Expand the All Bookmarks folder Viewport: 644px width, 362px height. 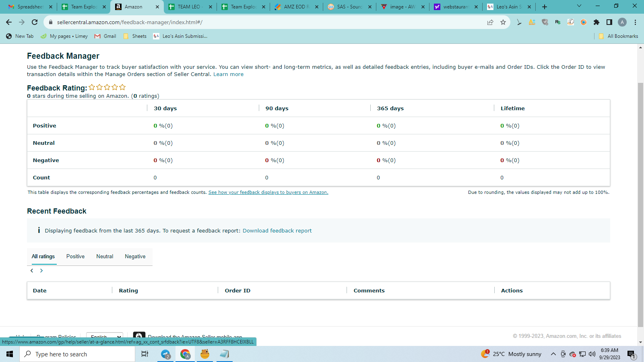pyautogui.click(x=618, y=36)
